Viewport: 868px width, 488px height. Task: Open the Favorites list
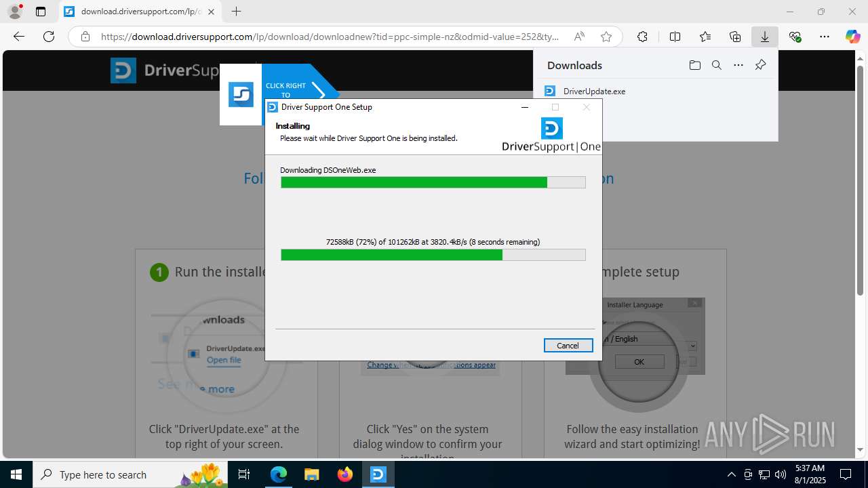[x=705, y=37]
